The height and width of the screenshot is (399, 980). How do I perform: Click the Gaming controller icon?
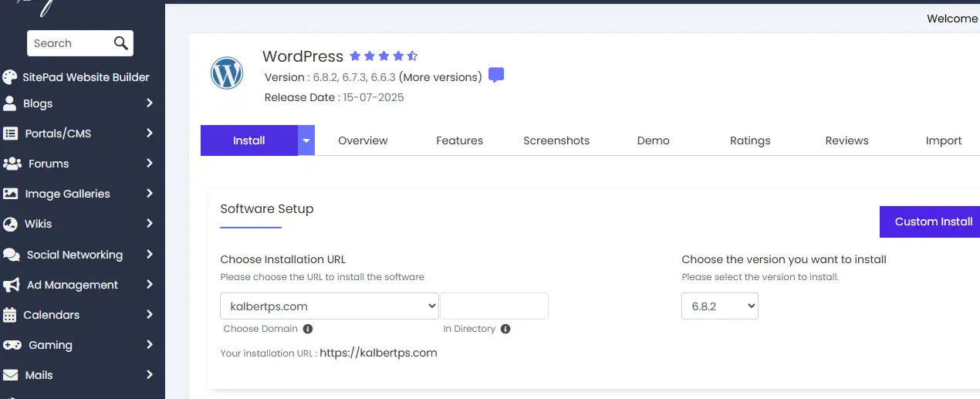[x=12, y=345]
